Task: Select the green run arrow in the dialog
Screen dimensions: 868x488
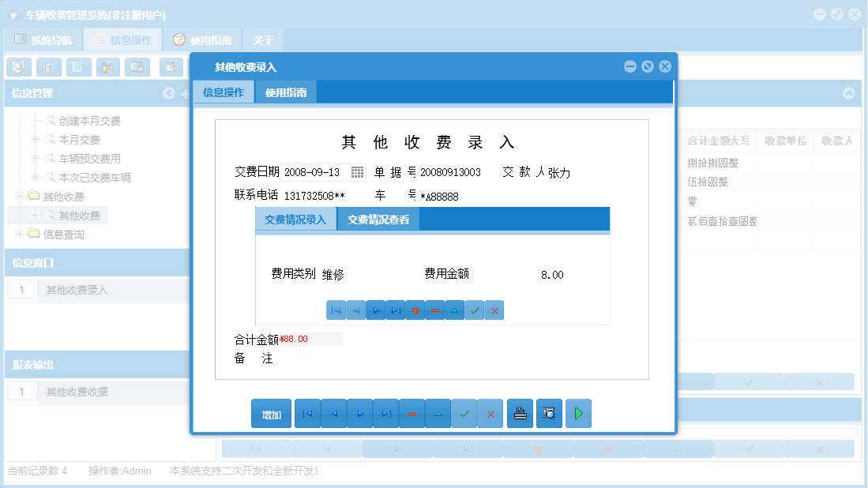Action: pyautogui.click(x=578, y=413)
